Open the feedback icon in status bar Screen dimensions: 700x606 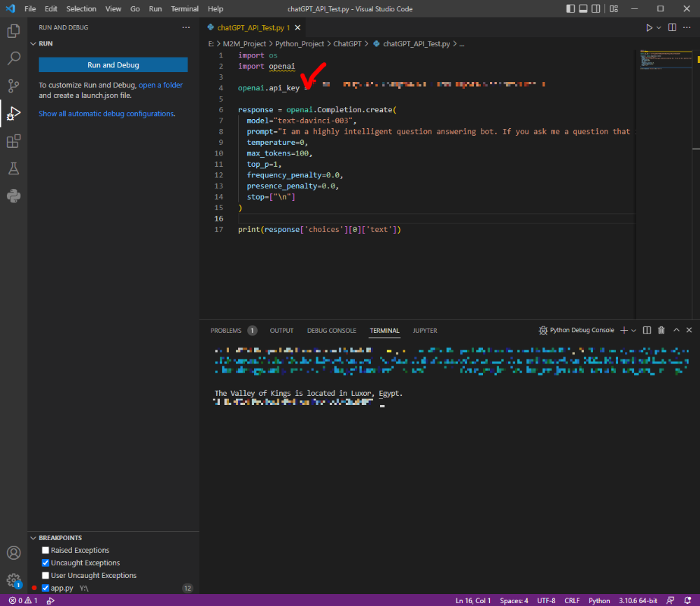pos(670,600)
